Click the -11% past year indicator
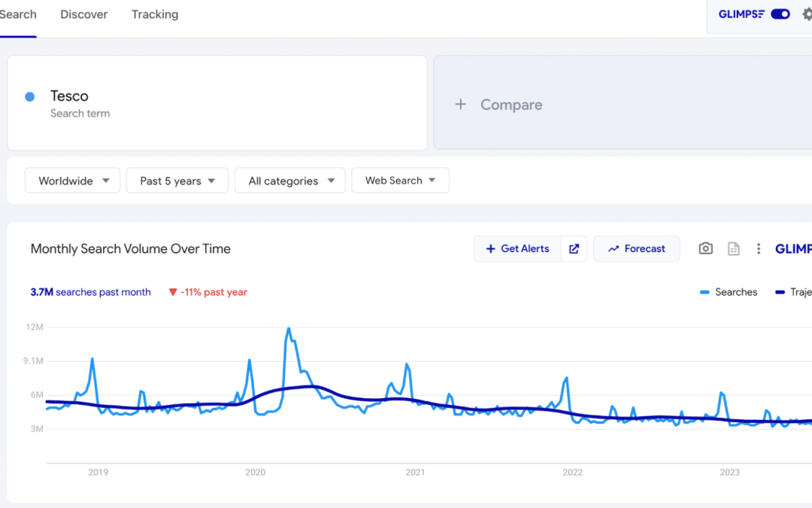The image size is (812, 508). pos(208,292)
